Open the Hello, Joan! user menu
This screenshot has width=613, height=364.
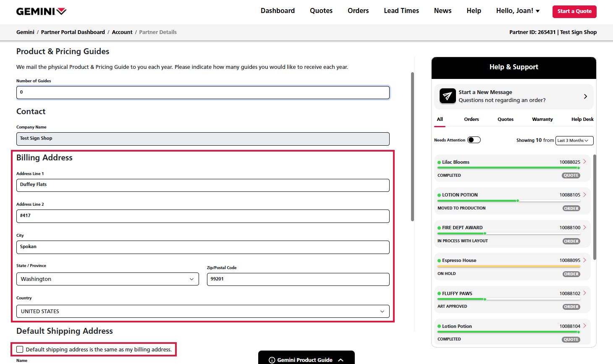pyautogui.click(x=518, y=11)
